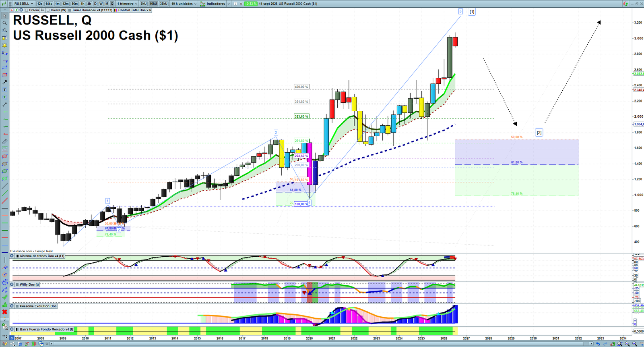Select the 1m timeframe
The width and height of the screenshot is (644, 347).
coord(58,4)
